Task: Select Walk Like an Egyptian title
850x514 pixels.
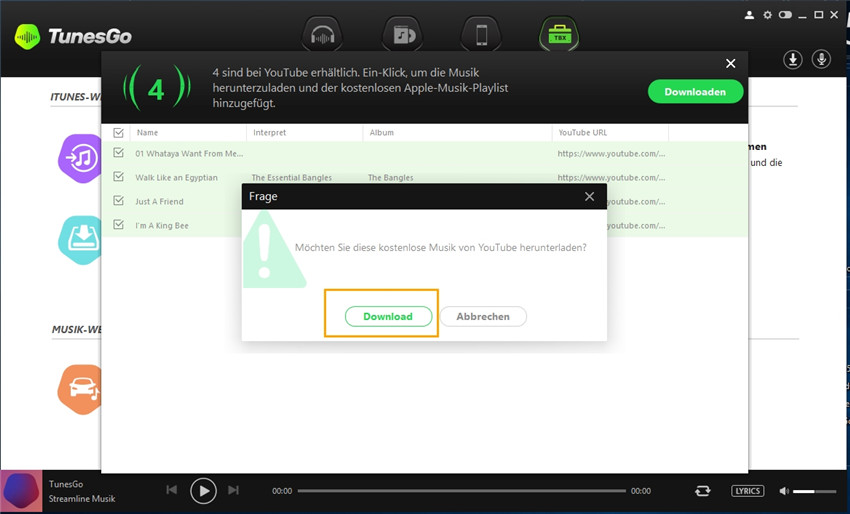Action: click(177, 177)
